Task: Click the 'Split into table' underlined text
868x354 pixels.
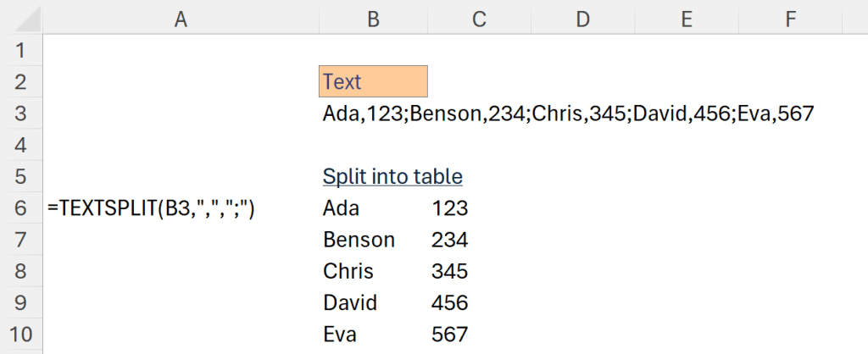Action: pyautogui.click(x=392, y=176)
